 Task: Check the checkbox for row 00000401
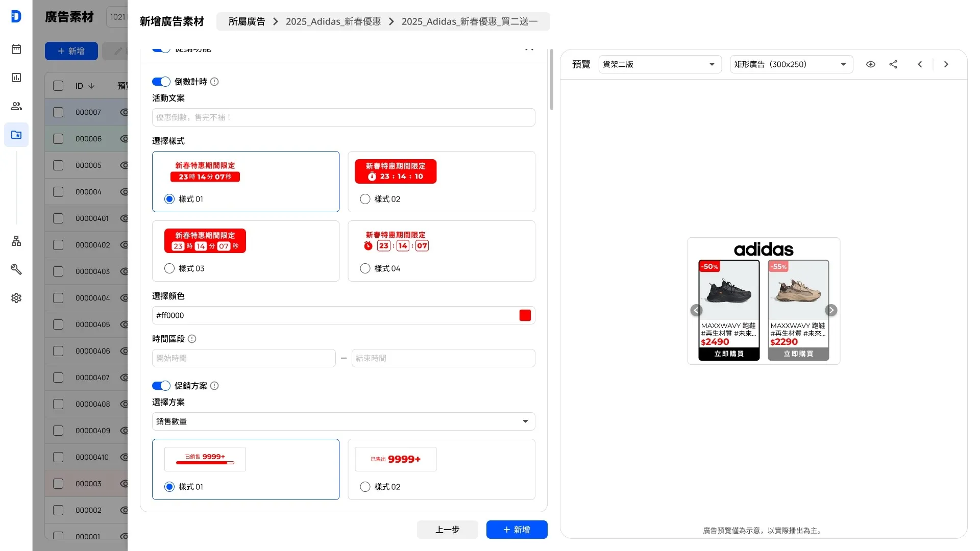click(x=58, y=218)
